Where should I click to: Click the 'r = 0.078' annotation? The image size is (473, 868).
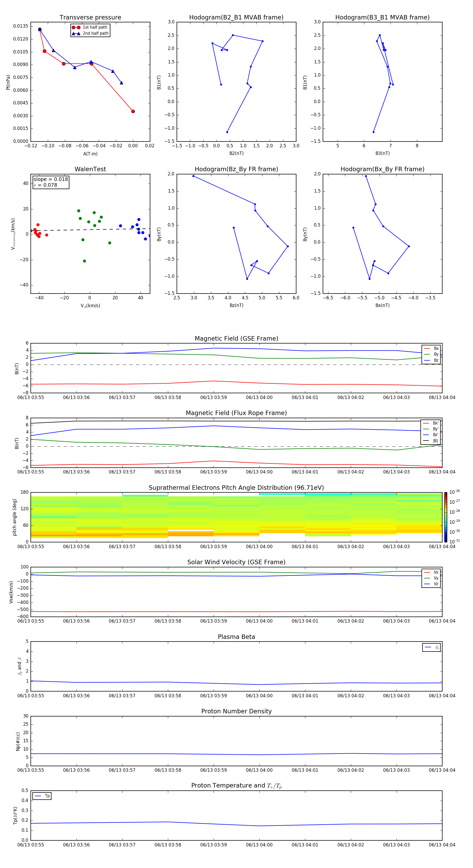[45, 185]
